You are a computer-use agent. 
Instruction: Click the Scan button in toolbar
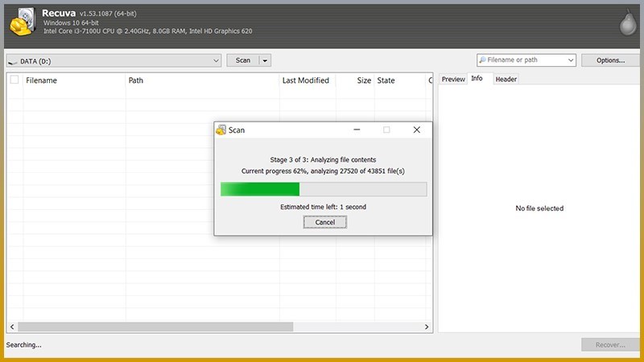point(243,60)
